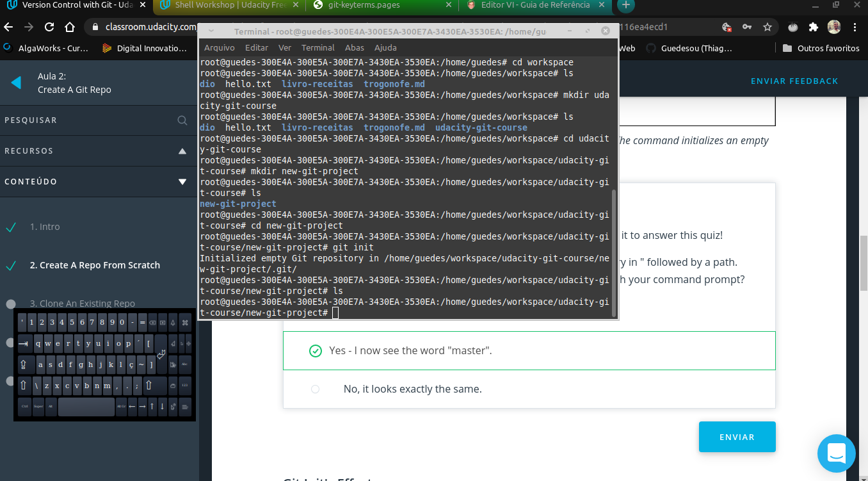The height and width of the screenshot is (481, 868).
Task: Click the search magnifier in PESQUISAR
Action: [182, 120]
